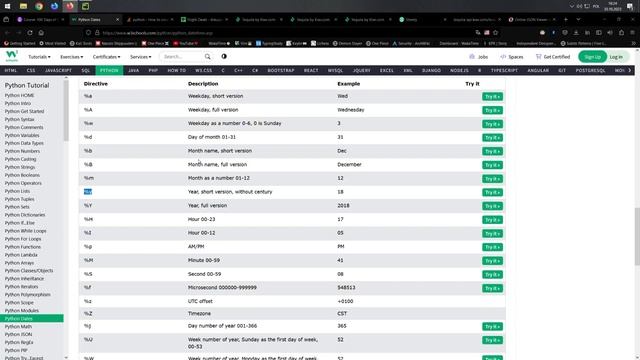The height and width of the screenshot is (360, 640).
Task: Open the green app icon on taskbar
Action: [x=85, y=6]
